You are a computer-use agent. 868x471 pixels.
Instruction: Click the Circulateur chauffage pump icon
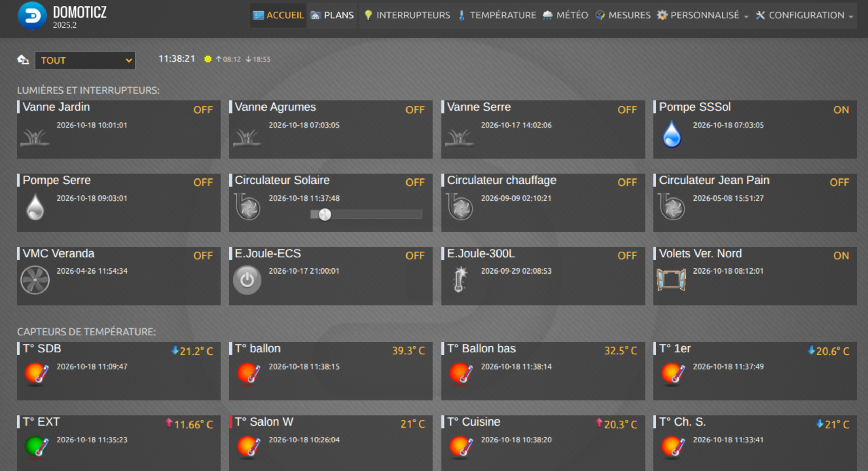click(459, 207)
